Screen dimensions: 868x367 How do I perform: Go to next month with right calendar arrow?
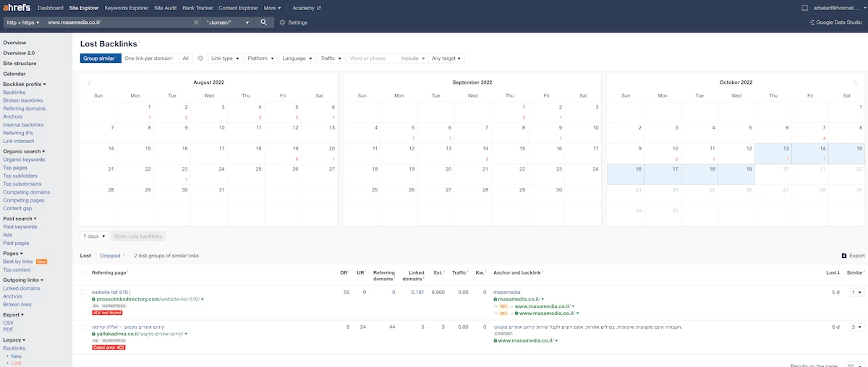tap(856, 82)
